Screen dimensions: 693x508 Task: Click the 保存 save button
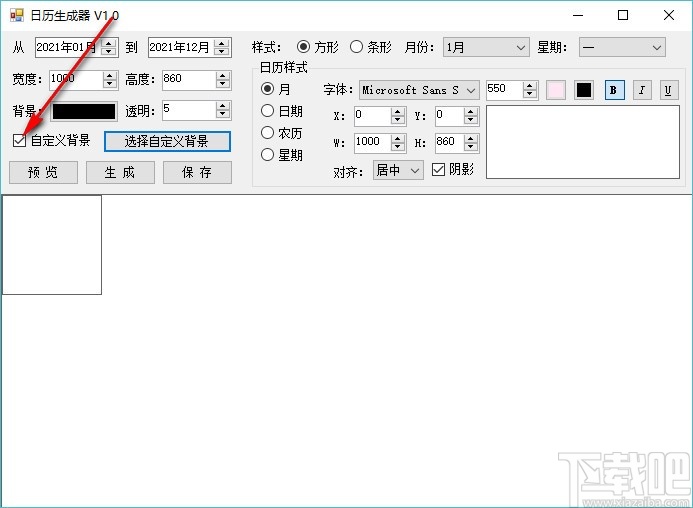tap(197, 172)
